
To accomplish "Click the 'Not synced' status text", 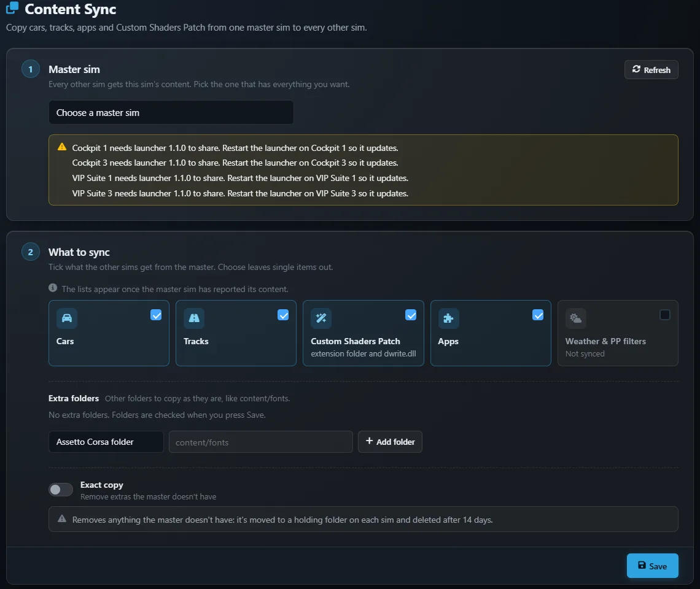I will (x=585, y=353).
